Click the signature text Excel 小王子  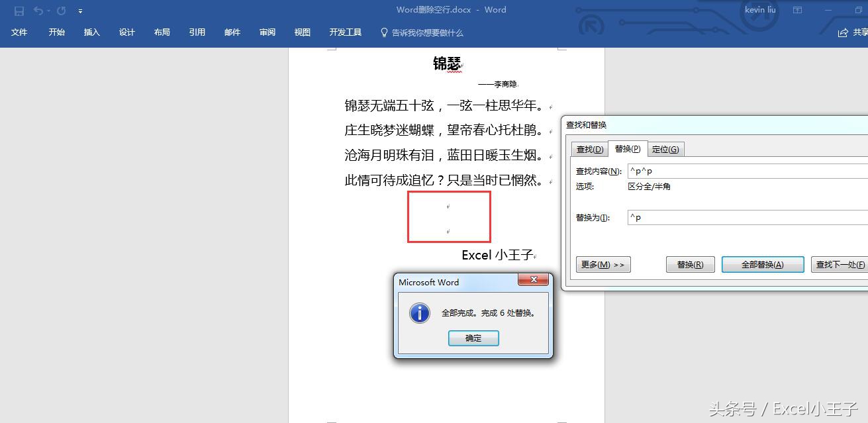pyautogui.click(x=497, y=255)
